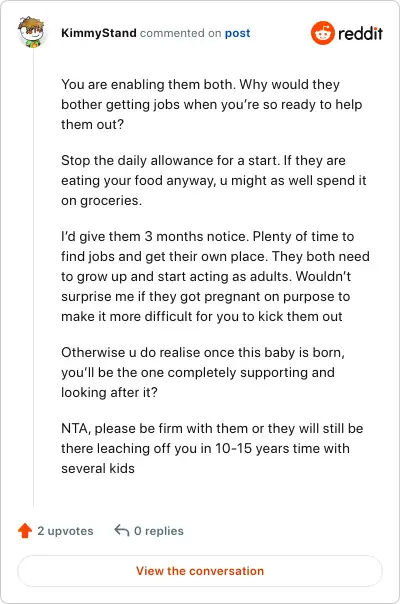Select the '2 upvotes' label
400x604 pixels.
point(65,531)
